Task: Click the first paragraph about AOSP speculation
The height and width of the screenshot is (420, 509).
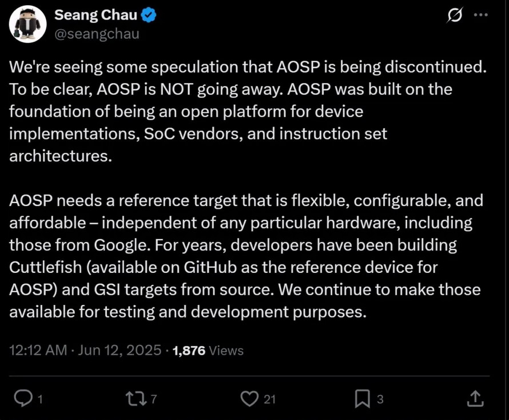Action: [x=248, y=112]
